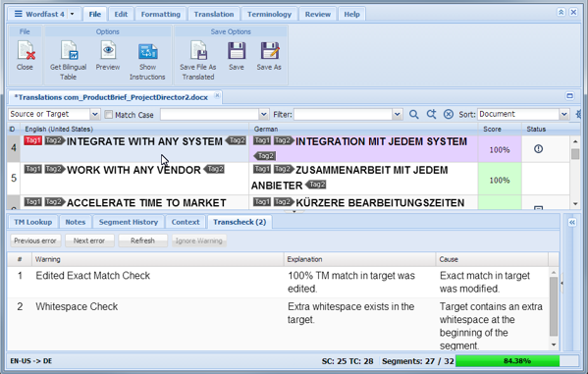Viewport: 588px width, 374px height.
Task: Click the Save As icon
Action: click(270, 51)
